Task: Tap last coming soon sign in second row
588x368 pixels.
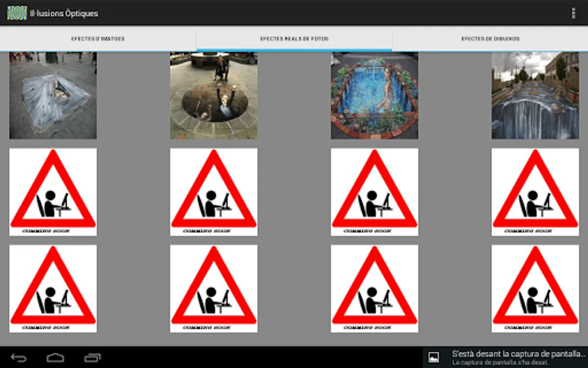Action: click(535, 192)
